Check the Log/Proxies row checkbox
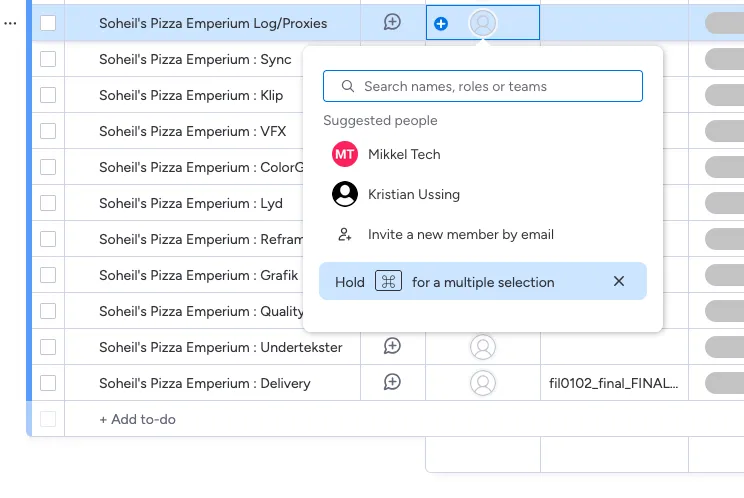The width and height of the screenshot is (744, 498). pyautogui.click(x=48, y=23)
